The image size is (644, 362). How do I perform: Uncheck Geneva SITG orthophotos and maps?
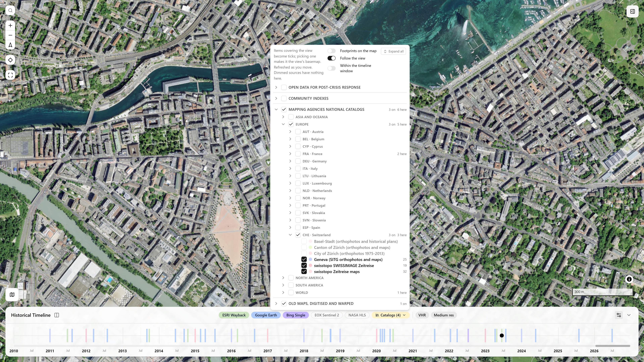(x=304, y=259)
